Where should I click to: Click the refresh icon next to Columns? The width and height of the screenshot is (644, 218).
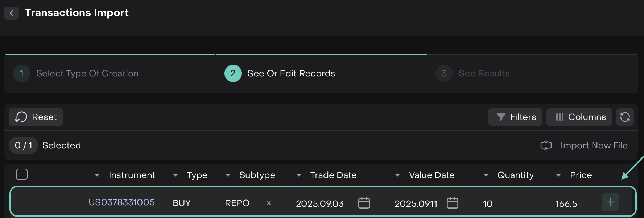click(625, 117)
